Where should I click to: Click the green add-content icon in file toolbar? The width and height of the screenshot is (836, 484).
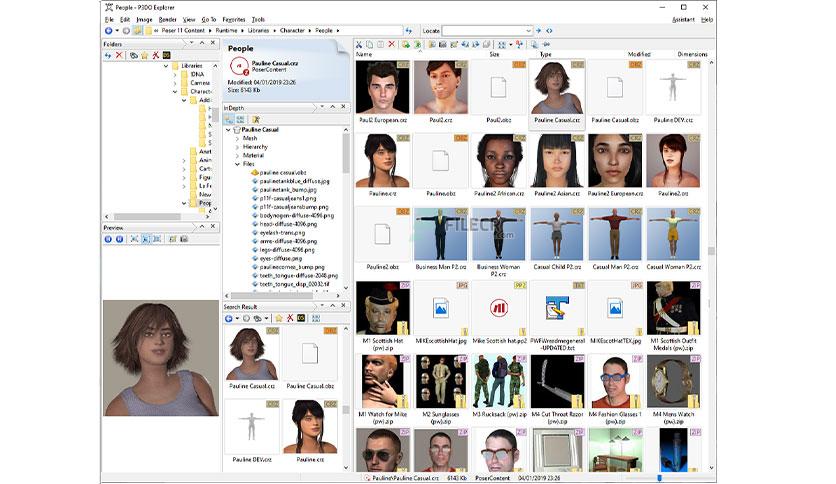tap(406, 45)
